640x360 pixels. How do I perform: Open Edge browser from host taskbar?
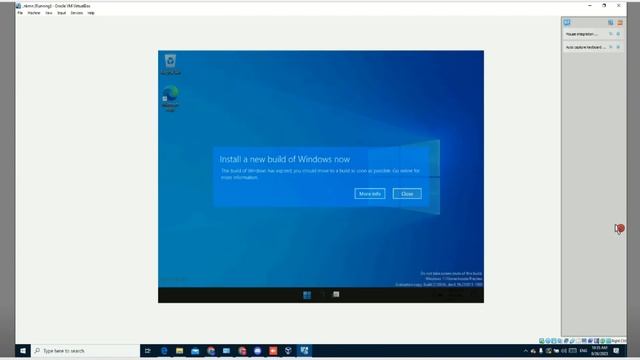164,351
